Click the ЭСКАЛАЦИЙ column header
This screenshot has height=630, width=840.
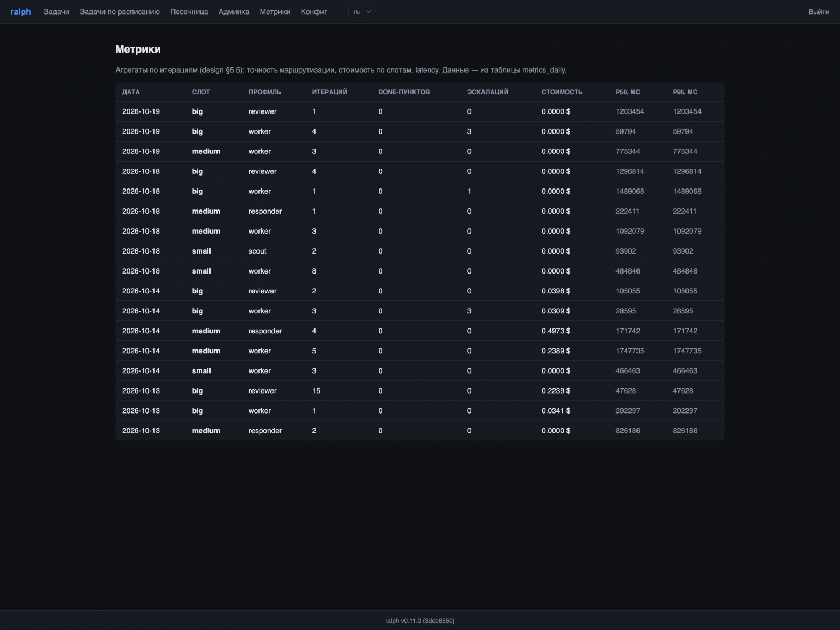488,92
